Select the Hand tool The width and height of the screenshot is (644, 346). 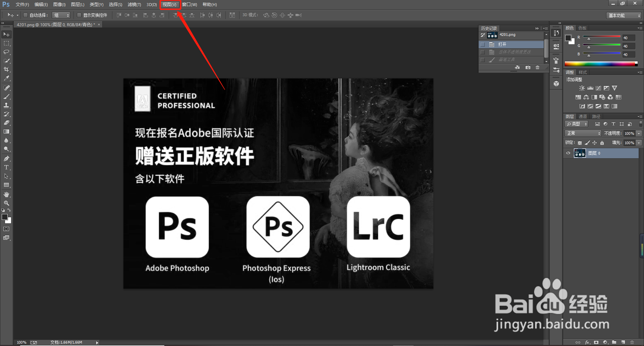coord(6,194)
